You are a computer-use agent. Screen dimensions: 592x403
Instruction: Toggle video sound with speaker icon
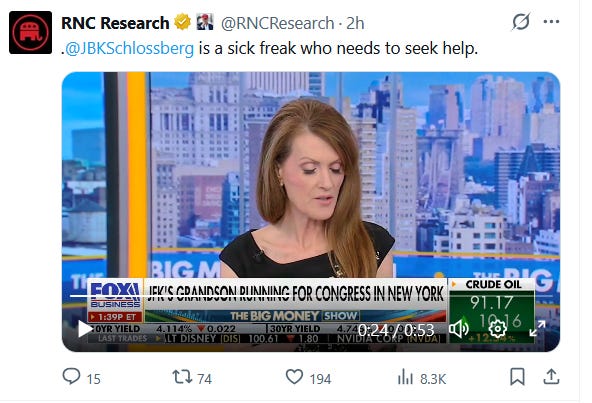click(458, 329)
